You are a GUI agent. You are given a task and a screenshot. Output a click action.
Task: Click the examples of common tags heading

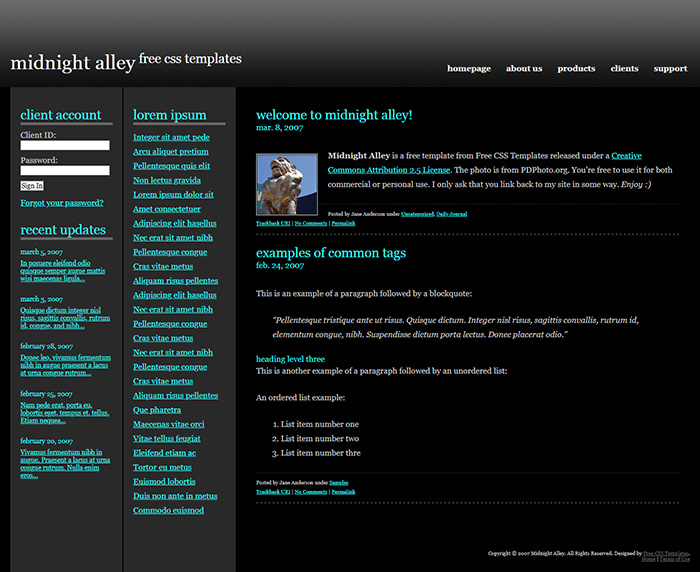click(331, 253)
